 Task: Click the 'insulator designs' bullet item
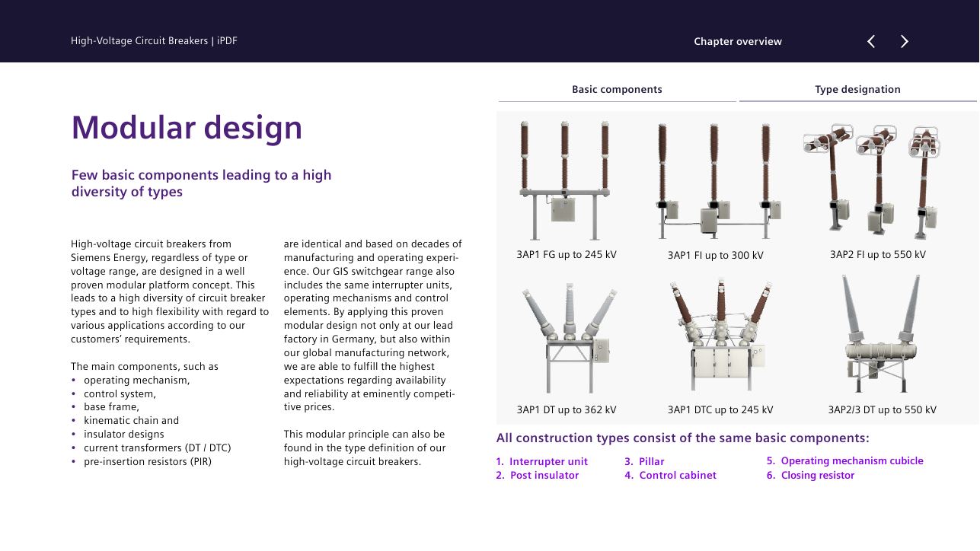[x=123, y=435]
